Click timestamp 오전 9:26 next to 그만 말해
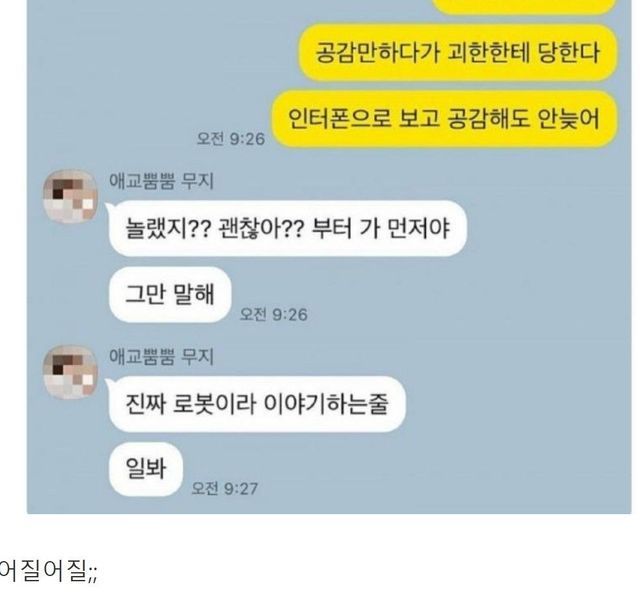This screenshot has width=640, height=600. pyautogui.click(x=273, y=314)
